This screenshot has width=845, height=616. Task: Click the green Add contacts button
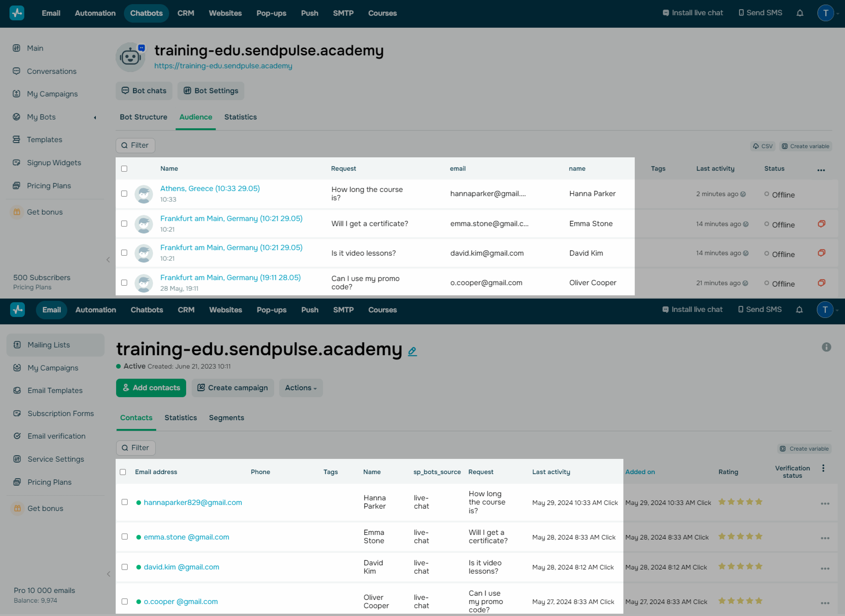click(151, 388)
